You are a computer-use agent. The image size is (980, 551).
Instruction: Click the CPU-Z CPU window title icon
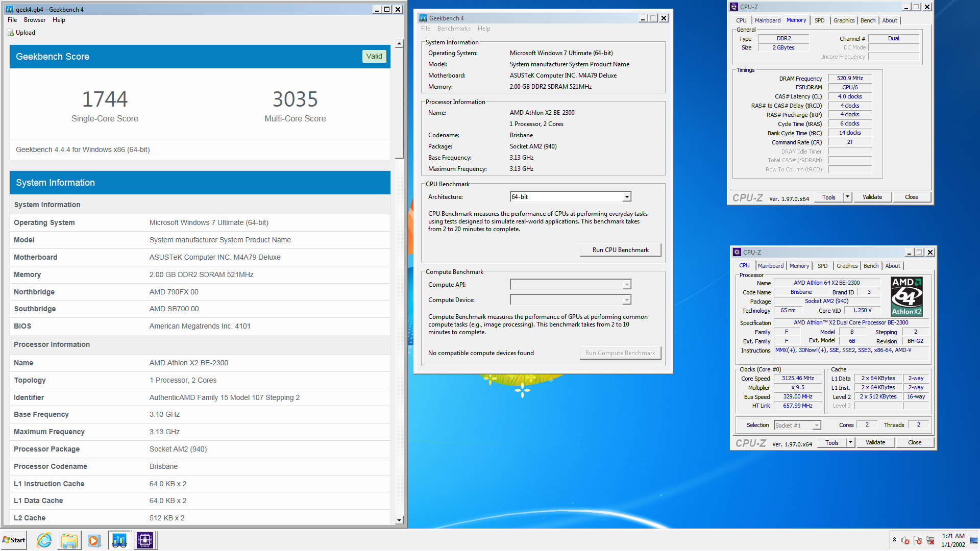738,252
